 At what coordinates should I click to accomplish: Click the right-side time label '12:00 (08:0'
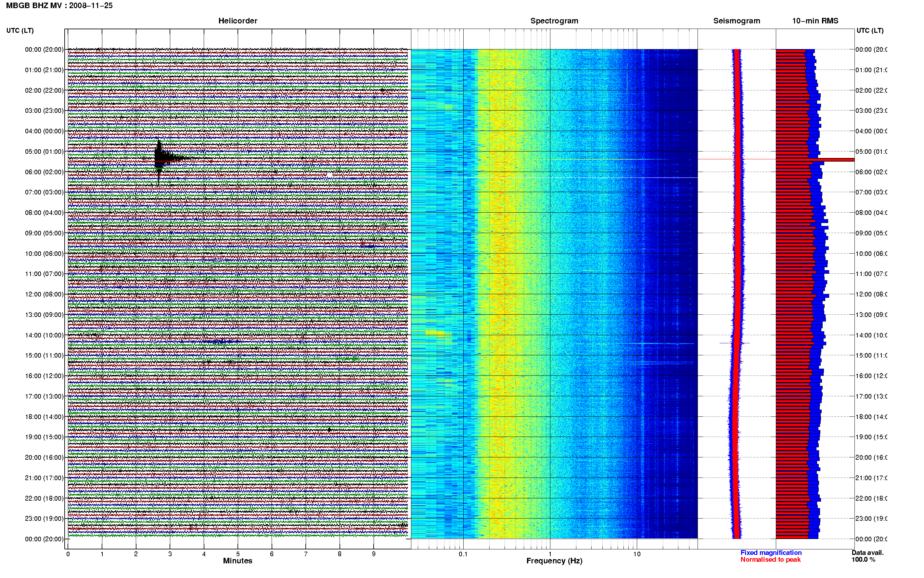871,294
